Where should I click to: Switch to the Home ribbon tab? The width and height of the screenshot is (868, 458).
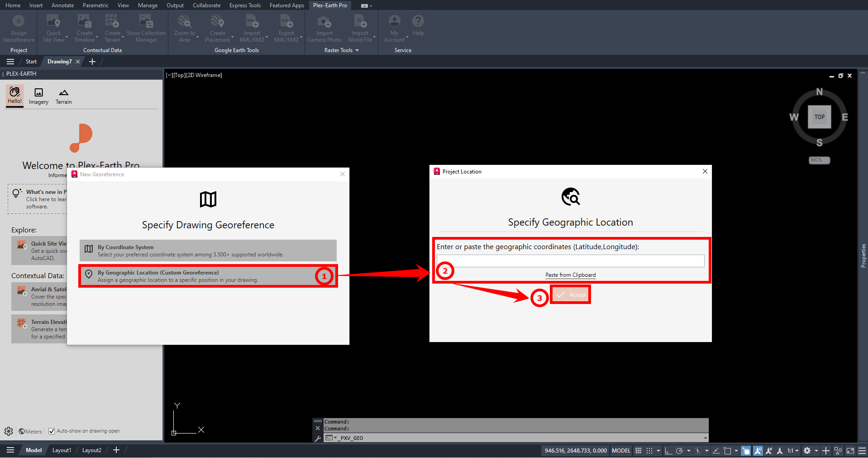click(x=13, y=5)
